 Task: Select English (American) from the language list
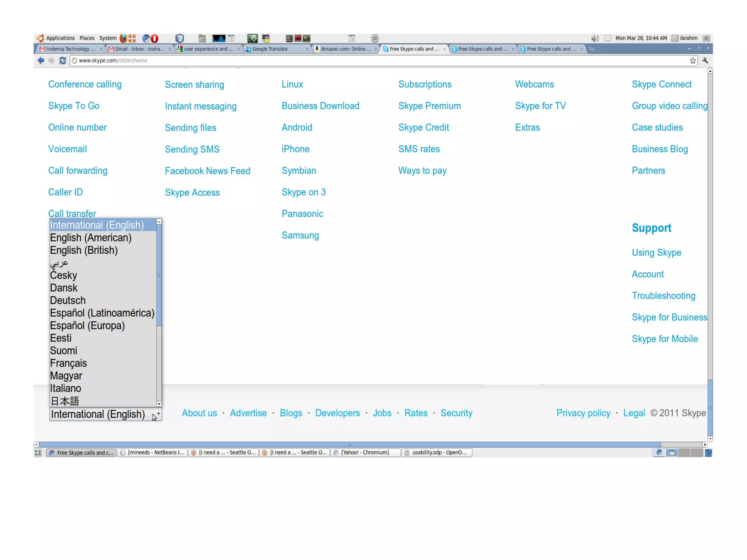click(103, 237)
